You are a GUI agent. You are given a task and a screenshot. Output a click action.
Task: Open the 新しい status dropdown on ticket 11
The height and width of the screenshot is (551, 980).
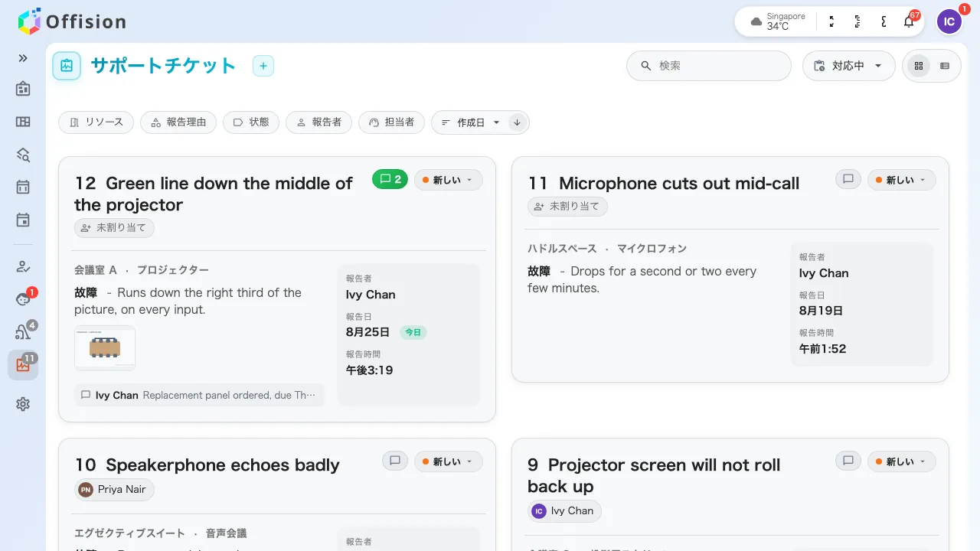tap(901, 180)
